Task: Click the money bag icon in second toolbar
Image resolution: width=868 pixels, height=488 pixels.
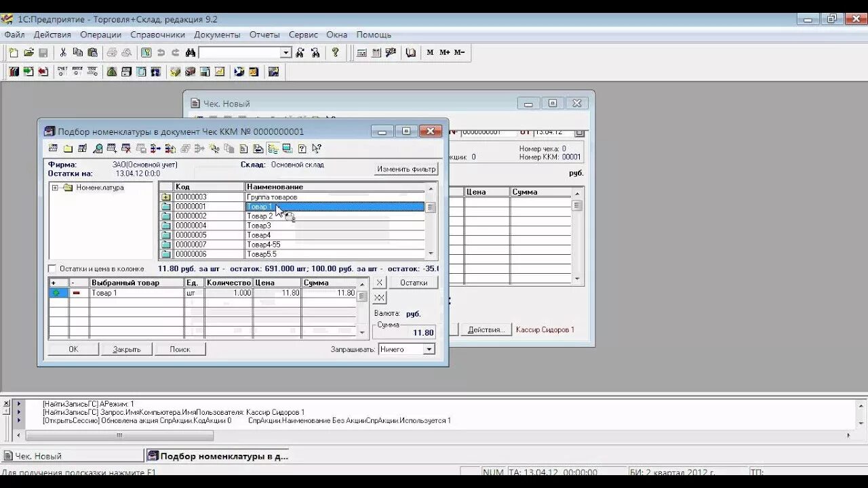Action: coord(112,72)
